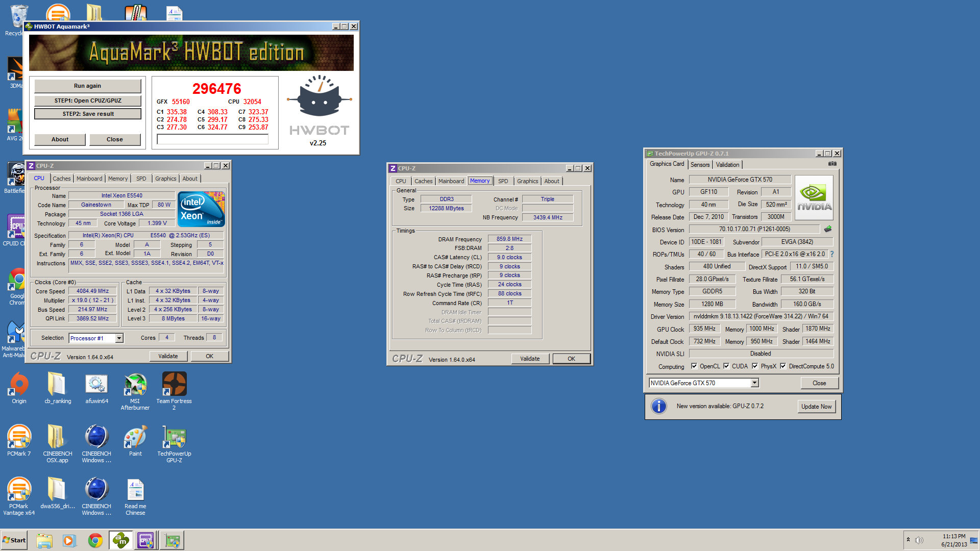Click Update Now for GPU-Z

(x=816, y=407)
